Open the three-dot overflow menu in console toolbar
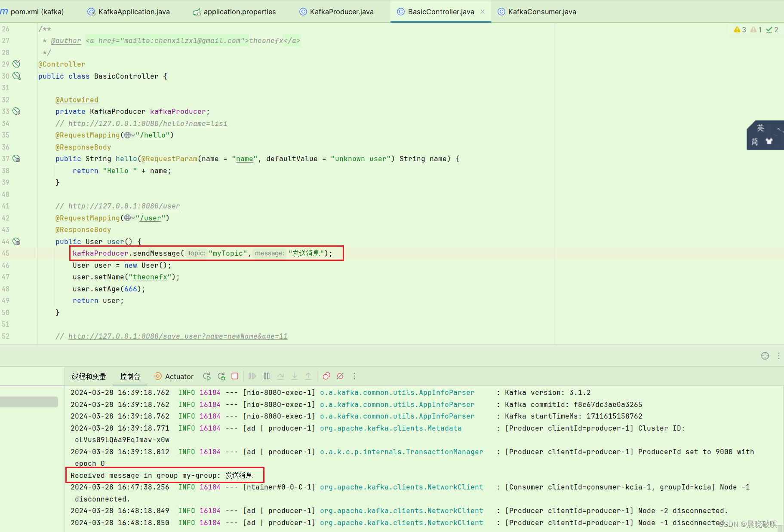 click(354, 376)
